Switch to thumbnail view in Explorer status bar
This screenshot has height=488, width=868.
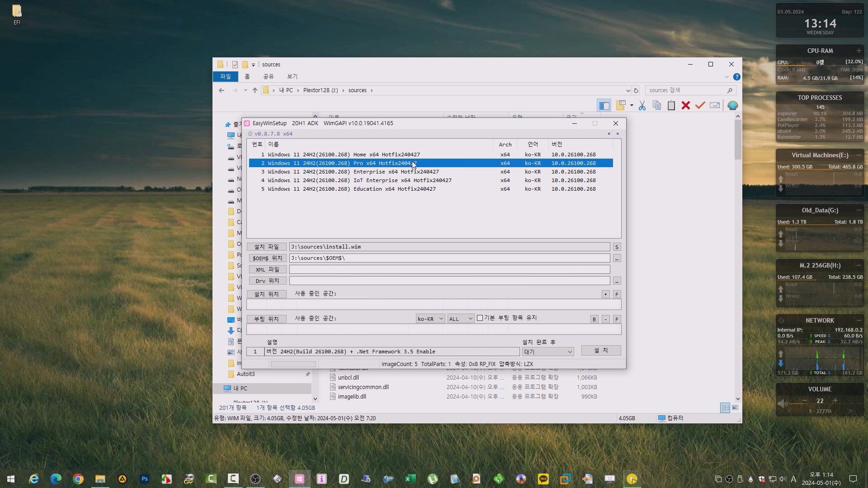coord(735,408)
